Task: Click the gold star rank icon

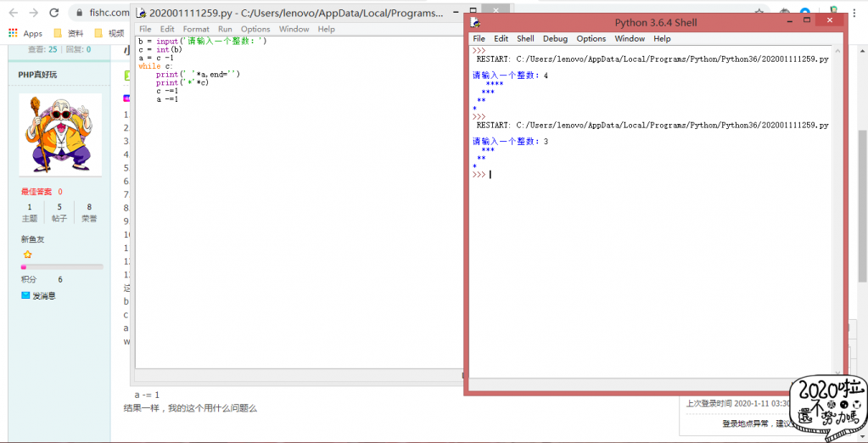Action: click(x=27, y=254)
